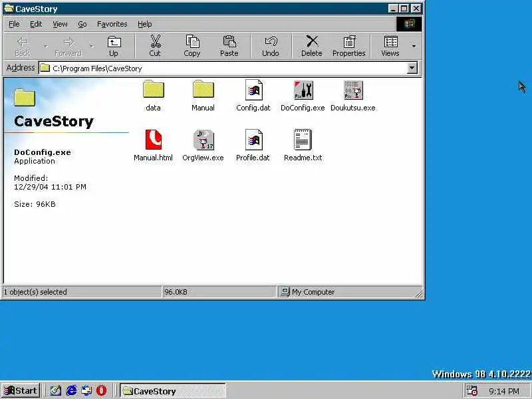This screenshot has height=399, width=532.
Task: Select the DoConfig.exe application icon
Action: click(303, 90)
